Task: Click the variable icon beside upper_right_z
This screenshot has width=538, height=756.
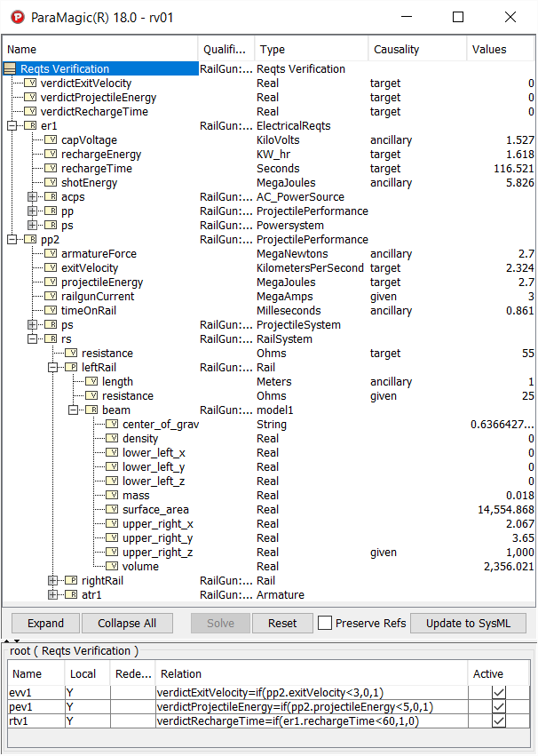Action: click(112, 553)
